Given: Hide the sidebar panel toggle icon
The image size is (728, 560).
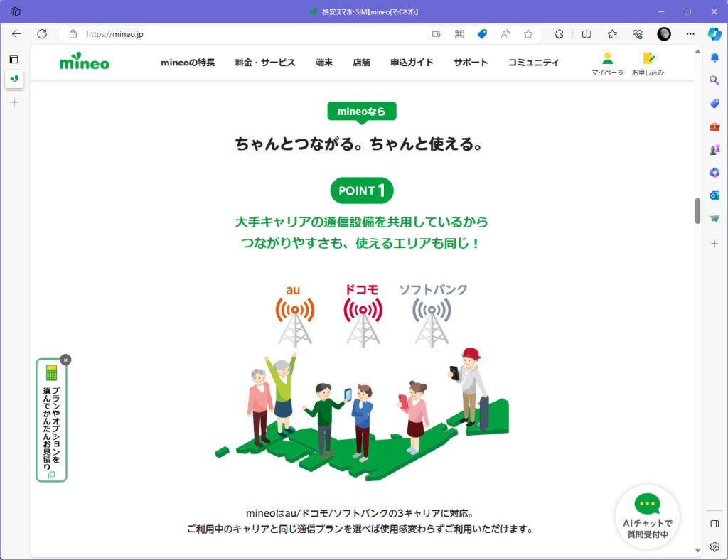Looking at the screenshot, I should (x=714, y=524).
